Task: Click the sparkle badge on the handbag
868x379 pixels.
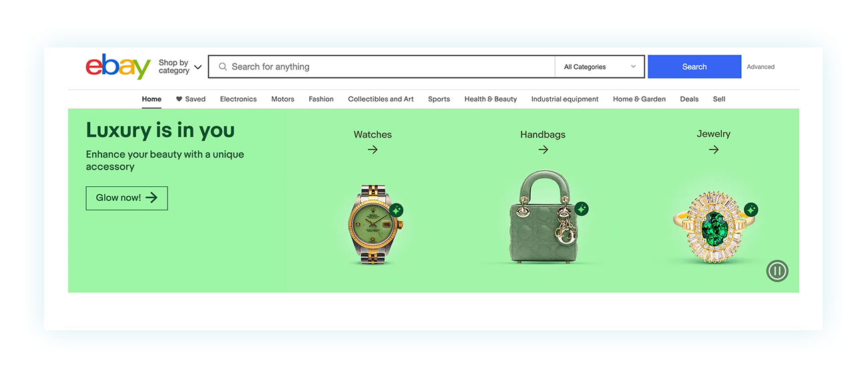Action: 582,209
